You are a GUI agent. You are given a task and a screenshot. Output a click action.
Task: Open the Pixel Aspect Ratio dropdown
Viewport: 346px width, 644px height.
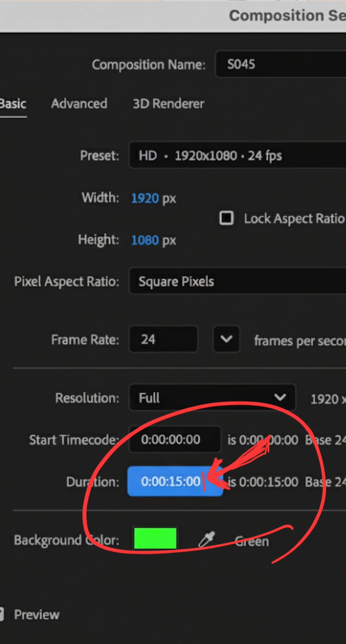237,281
